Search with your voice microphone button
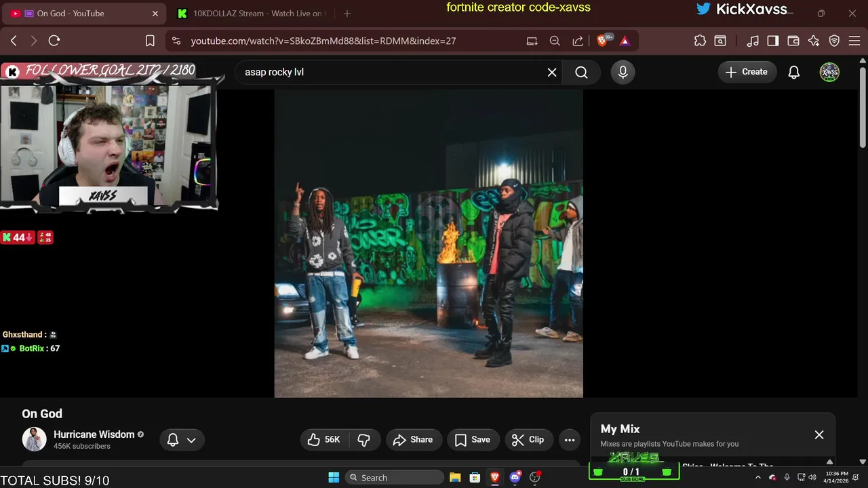This screenshot has height=488, width=868. (x=623, y=72)
